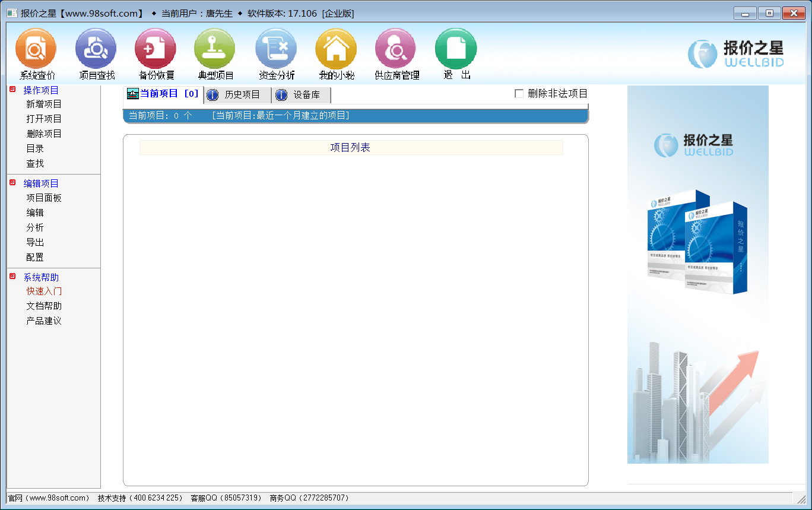The width and height of the screenshot is (812, 510).
Task: Open the red 快速入门 link
Action: pos(44,291)
